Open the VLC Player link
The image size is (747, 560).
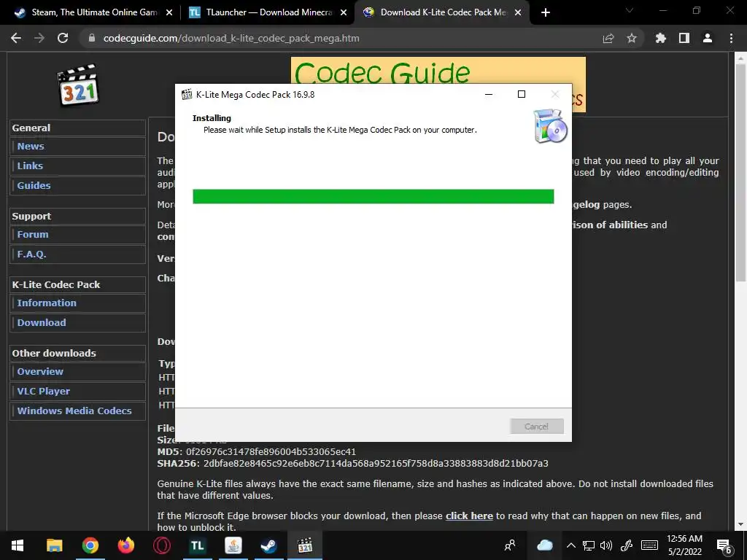coord(43,391)
